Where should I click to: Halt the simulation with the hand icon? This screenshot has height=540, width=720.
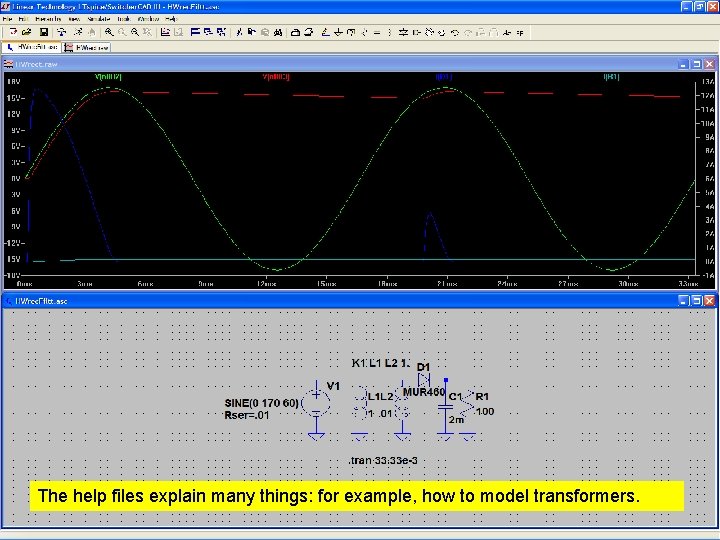point(91,32)
